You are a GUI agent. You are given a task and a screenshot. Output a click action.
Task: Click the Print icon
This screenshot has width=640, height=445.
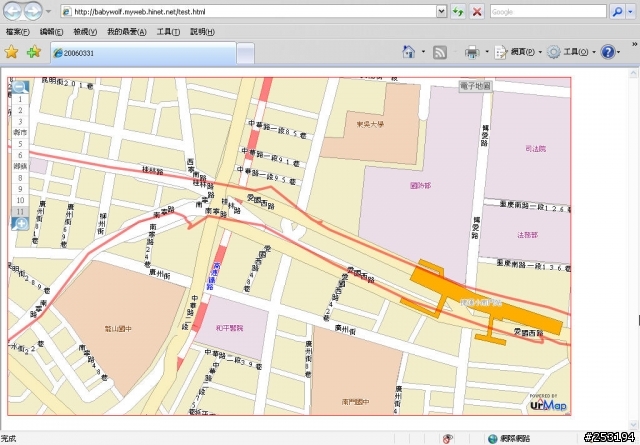pos(472,52)
